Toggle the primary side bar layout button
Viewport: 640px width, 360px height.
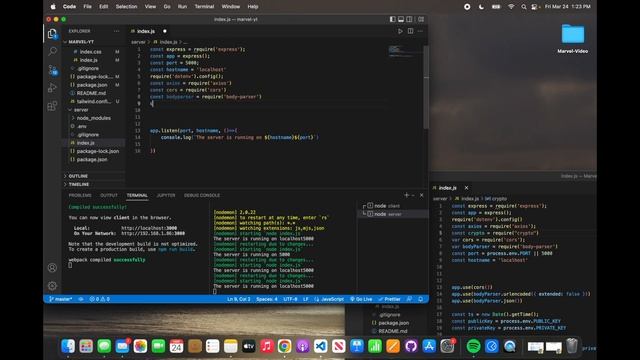coord(392,19)
